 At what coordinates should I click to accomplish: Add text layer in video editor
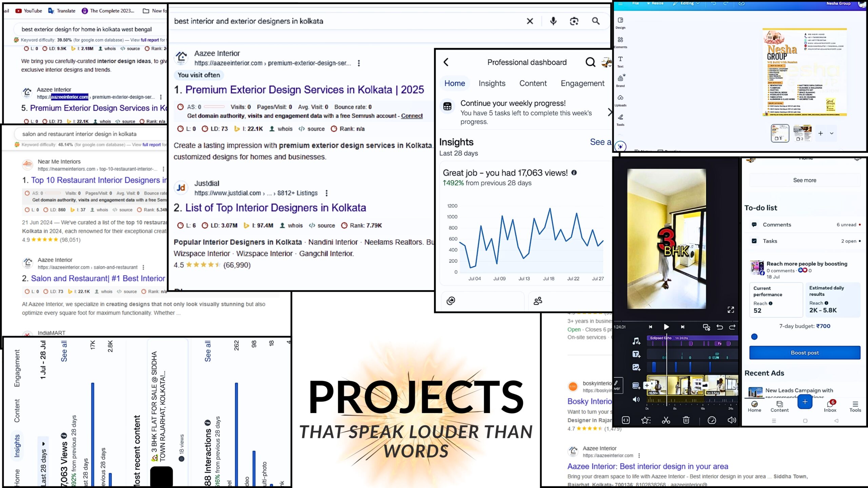tap(636, 354)
